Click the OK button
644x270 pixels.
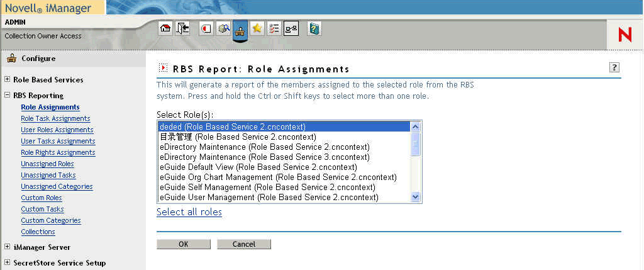point(184,244)
